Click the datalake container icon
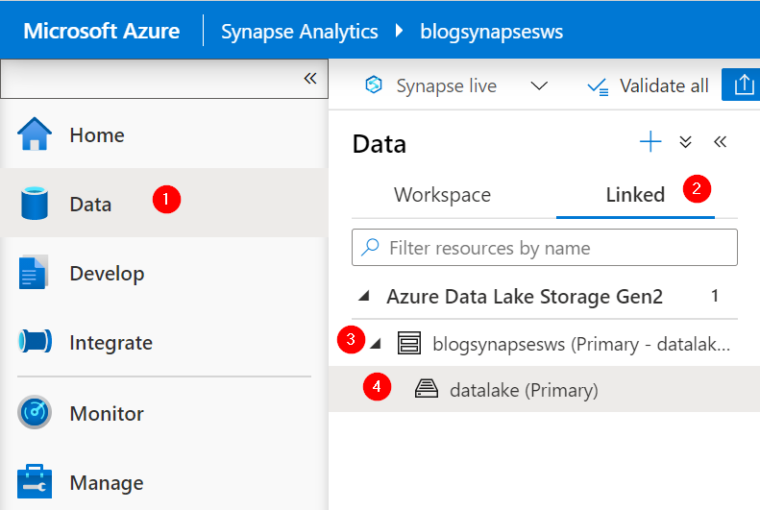The width and height of the screenshot is (760, 510). click(x=427, y=389)
